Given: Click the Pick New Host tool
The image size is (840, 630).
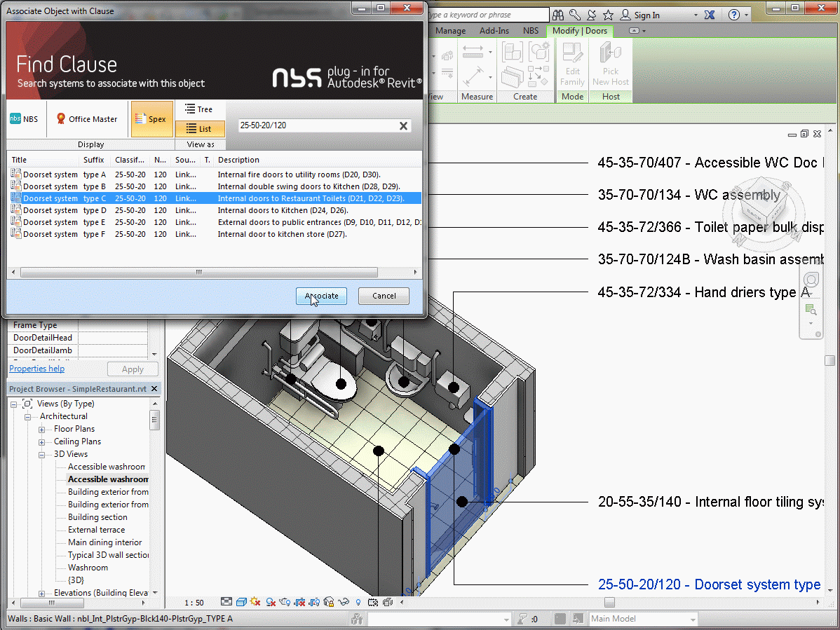Looking at the screenshot, I should [x=610, y=64].
